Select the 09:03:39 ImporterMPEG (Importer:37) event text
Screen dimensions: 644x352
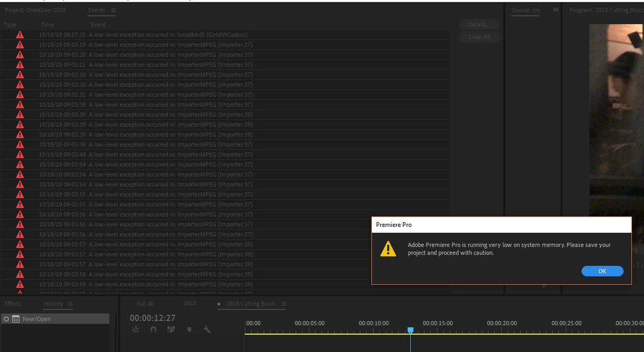(x=171, y=144)
